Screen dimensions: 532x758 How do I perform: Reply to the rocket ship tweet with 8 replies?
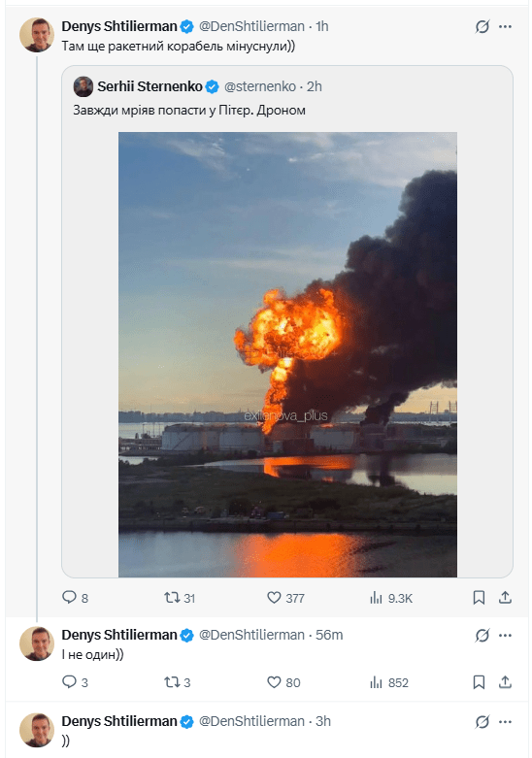75,598
